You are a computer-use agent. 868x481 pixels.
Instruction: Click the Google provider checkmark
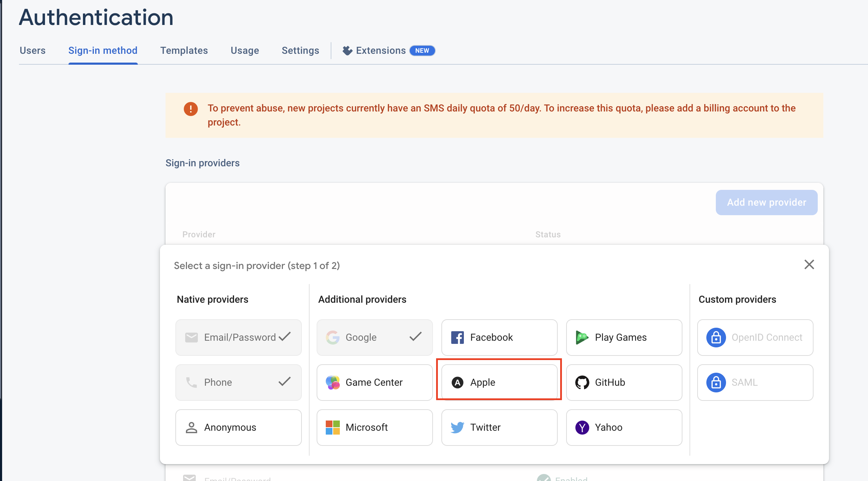[x=415, y=337]
